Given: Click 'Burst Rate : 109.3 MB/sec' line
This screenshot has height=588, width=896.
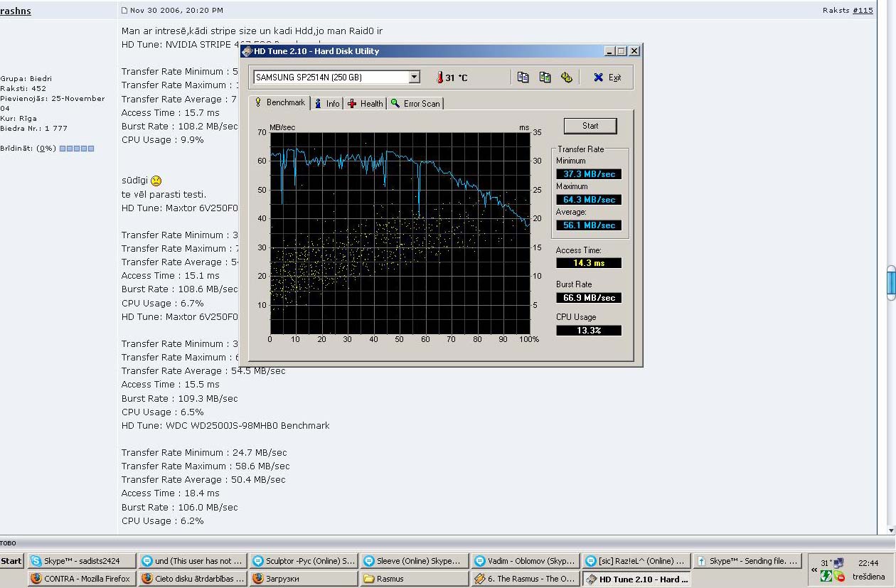Looking at the screenshot, I should [180, 399].
